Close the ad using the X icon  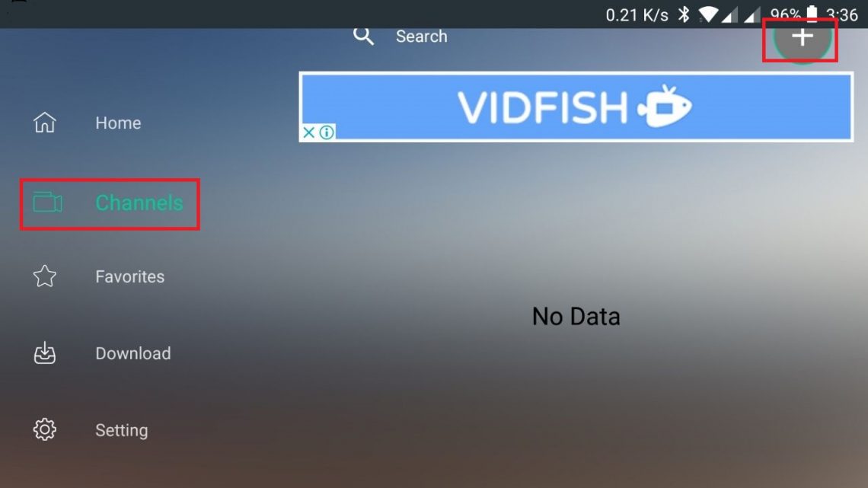(309, 132)
